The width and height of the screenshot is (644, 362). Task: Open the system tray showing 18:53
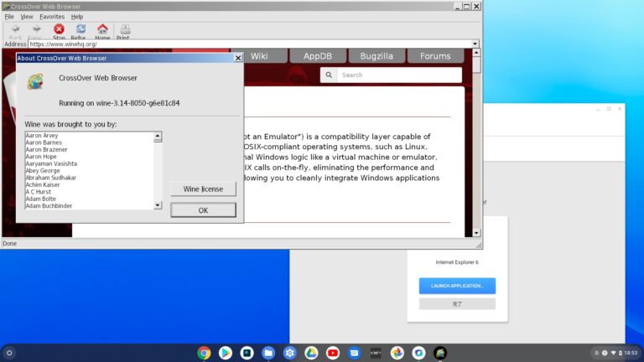click(617, 353)
